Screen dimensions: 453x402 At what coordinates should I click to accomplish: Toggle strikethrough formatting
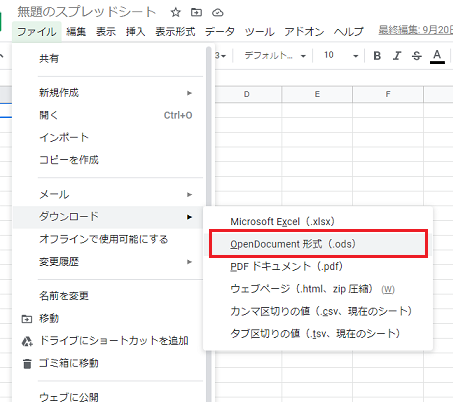(x=417, y=56)
